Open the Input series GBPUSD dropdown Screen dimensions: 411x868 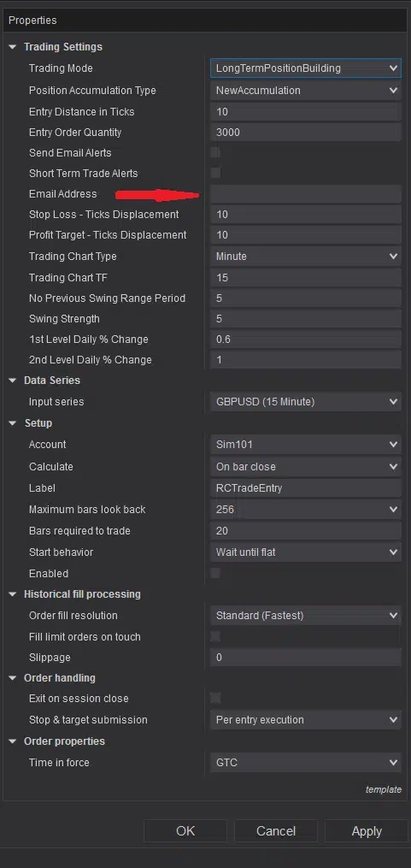click(305, 402)
